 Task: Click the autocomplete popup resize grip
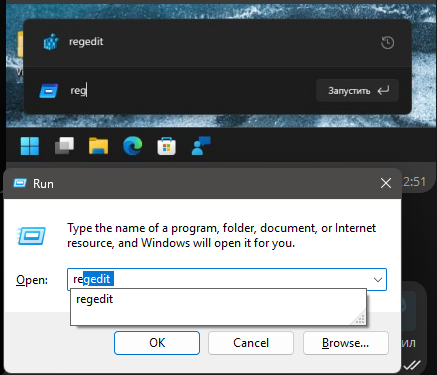359,318
